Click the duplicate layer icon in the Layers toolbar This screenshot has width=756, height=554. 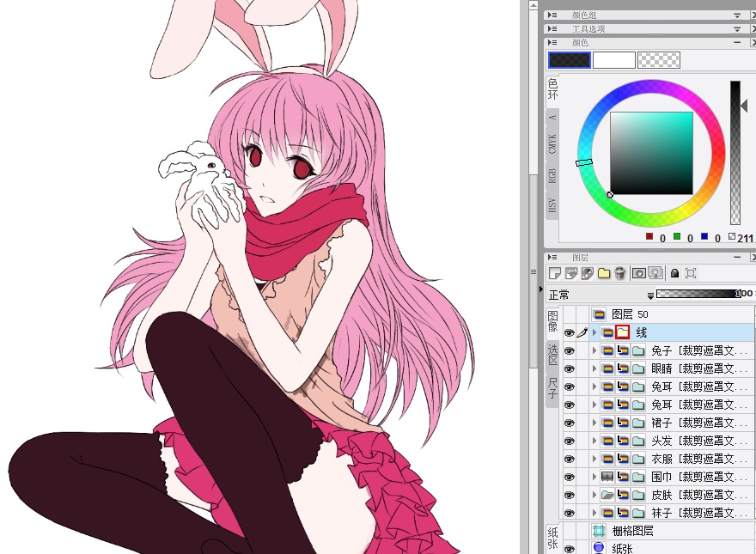tap(570, 273)
